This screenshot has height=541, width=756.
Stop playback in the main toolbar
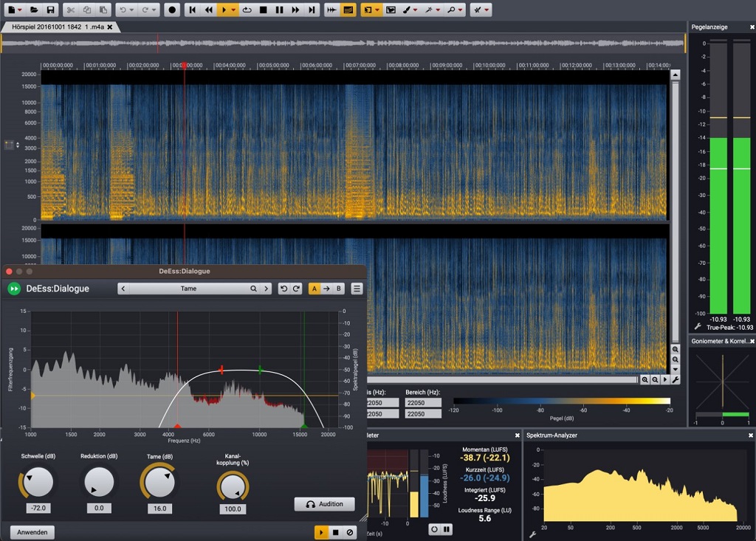point(264,10)
